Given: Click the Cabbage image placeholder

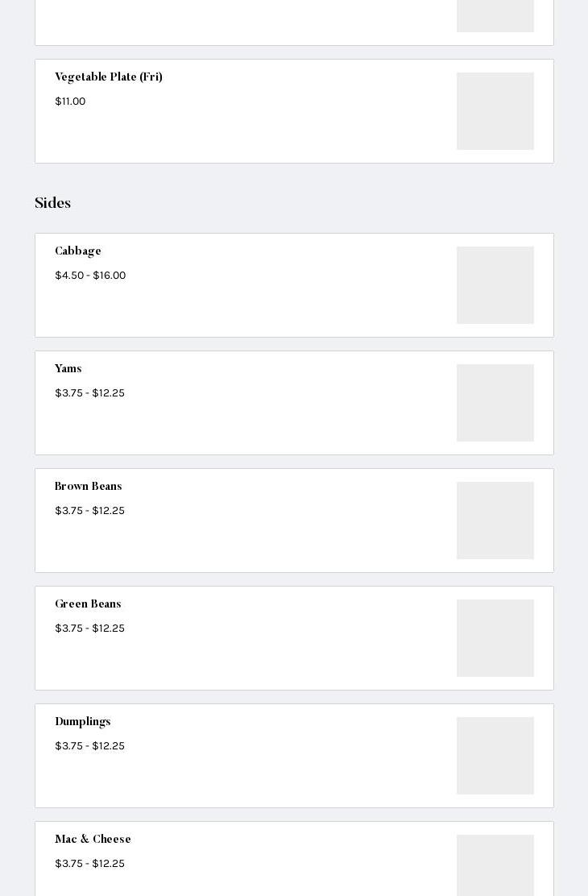Looking at the screenshot, I should point(495,285).
